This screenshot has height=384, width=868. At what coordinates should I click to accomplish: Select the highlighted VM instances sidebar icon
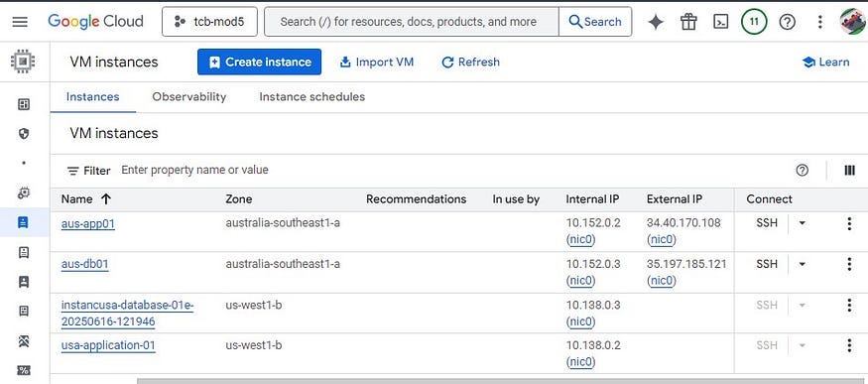tap(23, 222)
